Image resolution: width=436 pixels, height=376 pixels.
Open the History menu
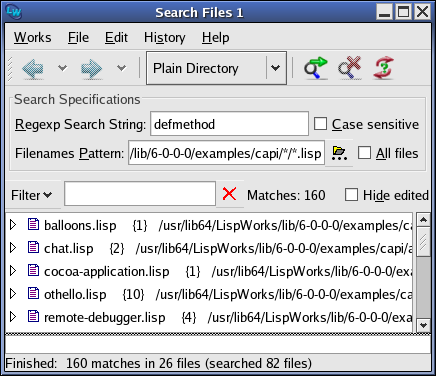165,37
